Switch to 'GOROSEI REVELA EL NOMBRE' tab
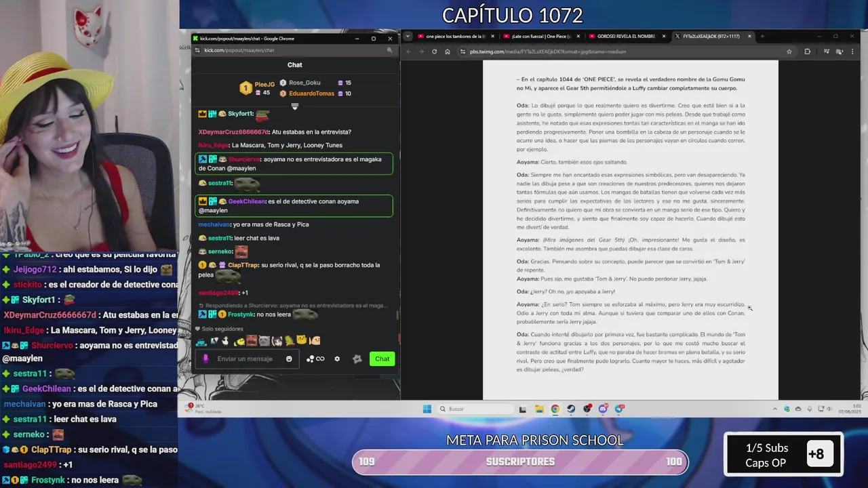This screenshot has width=868, height=488. (625, 36)
